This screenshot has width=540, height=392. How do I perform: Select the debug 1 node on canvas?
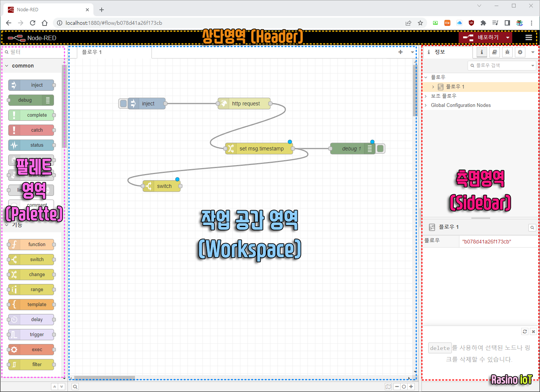point(352,149)
